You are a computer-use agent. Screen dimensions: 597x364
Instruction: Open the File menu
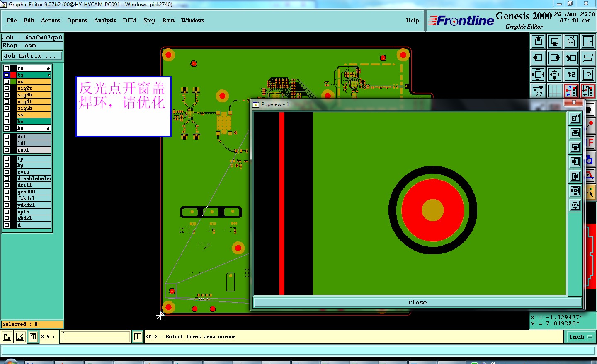(12, 20)
